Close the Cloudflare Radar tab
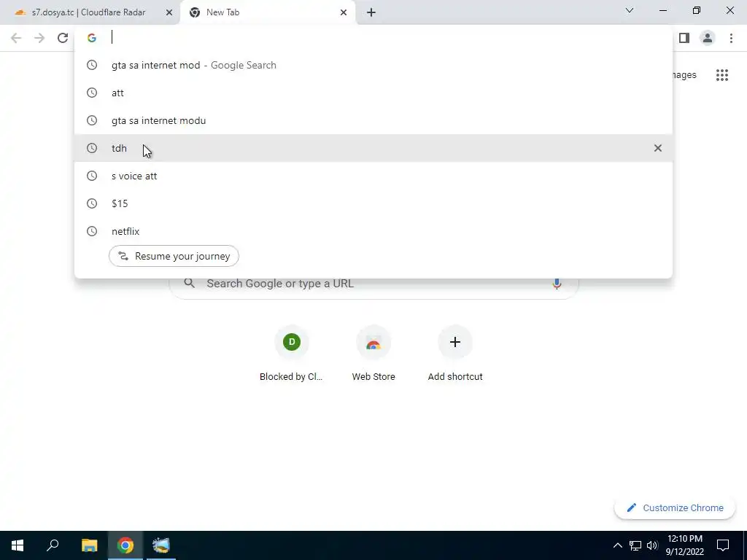The height and width of the screenshot is (560, 747). 169,12
